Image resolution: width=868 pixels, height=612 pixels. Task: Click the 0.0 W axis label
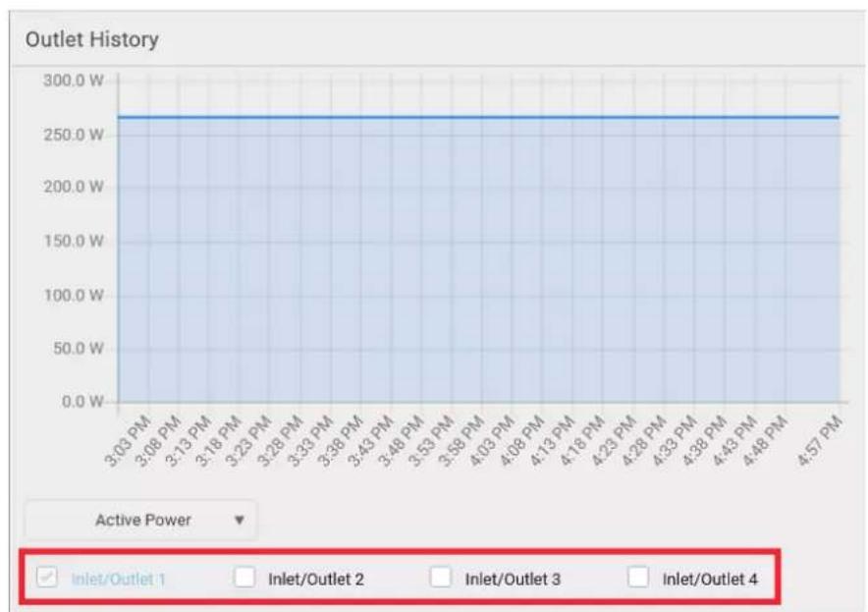pos(82,402)
